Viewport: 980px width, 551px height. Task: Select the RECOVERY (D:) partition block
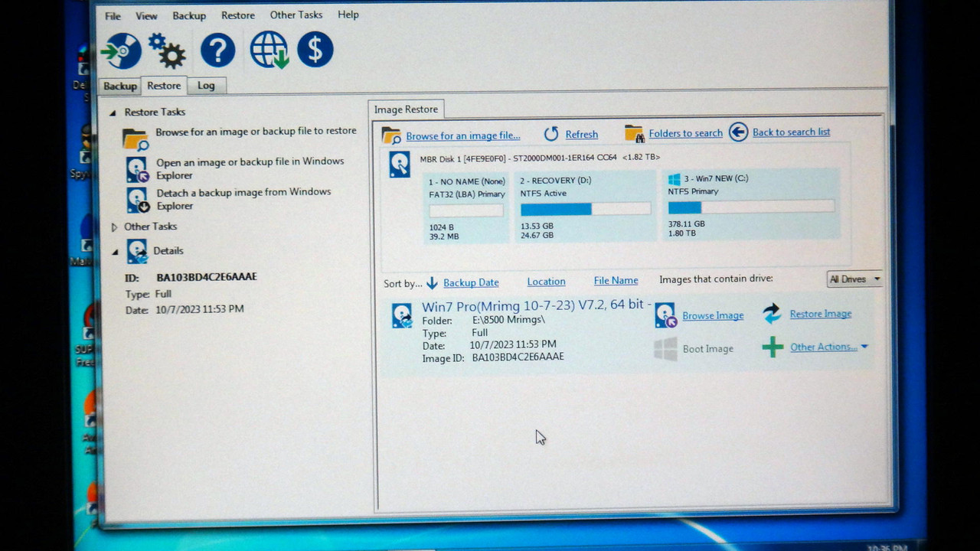pyautogui.click(x=586, y=207)
